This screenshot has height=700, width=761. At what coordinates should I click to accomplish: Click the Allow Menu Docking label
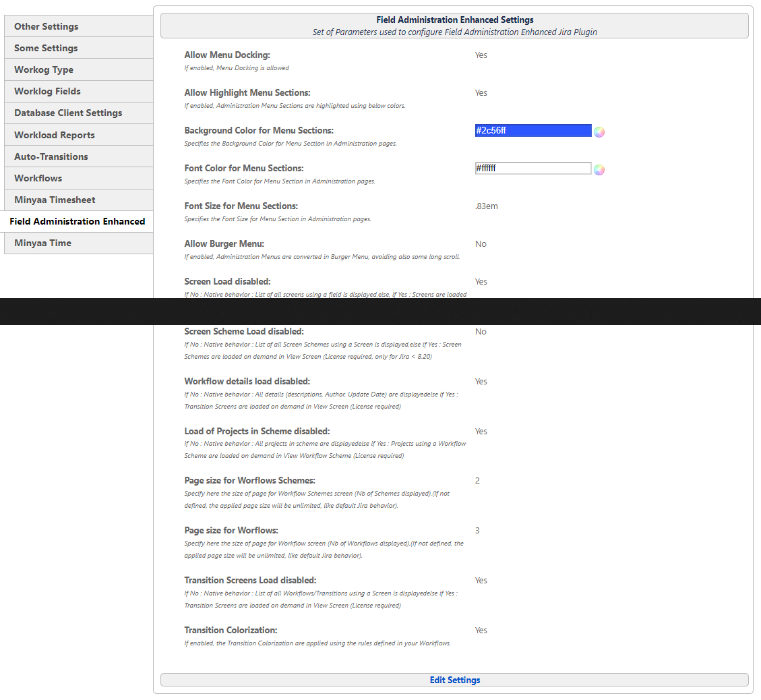tap(227, 55)
